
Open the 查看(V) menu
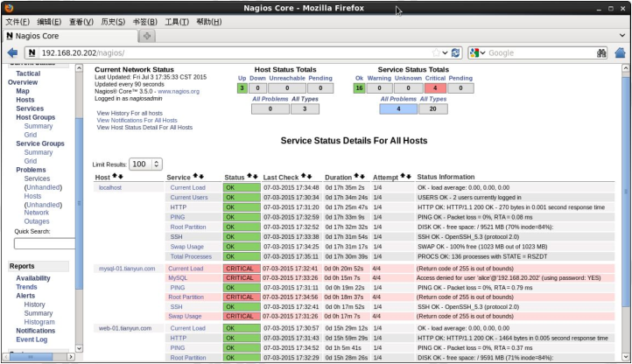(x=81, y=22)
